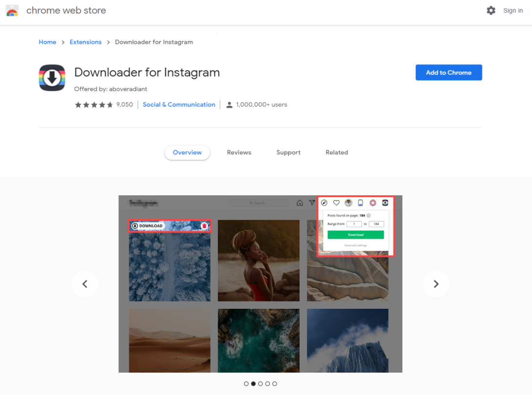Screen dimensions: 532x395
Task: Click the Sign in link
Action: click(x=513, y=11)
